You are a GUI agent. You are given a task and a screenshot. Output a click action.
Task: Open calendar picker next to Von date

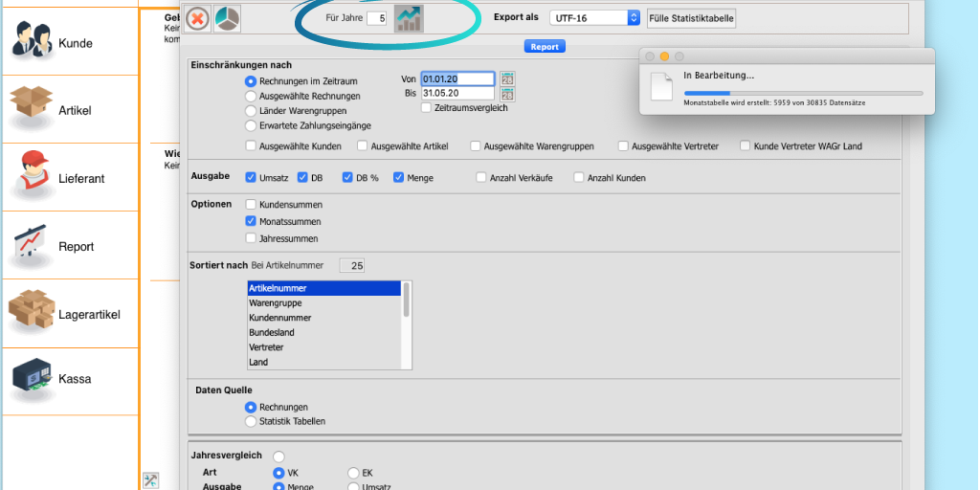pyautogui.click(x=507, y=79)
